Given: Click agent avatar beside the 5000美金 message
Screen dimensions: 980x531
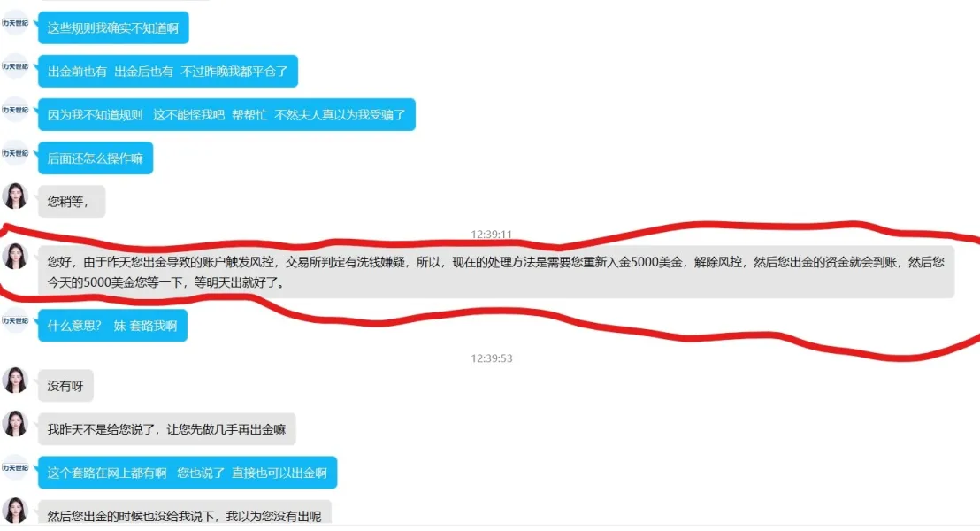Looking at the screenshot, I should click(x=15, y=257).
